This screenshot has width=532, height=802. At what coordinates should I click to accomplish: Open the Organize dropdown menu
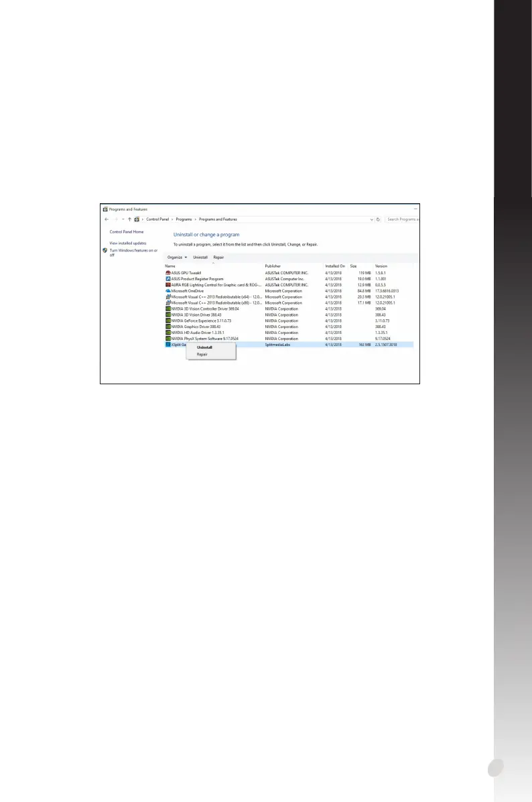(x=178, y=257)
